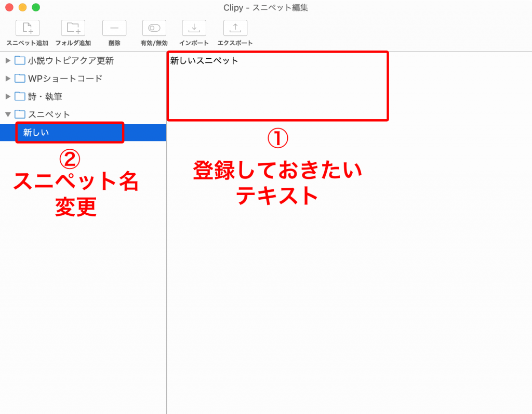532x414 pixels.
Task: Click the 削除 toolbar label
Action: (114, 43)
